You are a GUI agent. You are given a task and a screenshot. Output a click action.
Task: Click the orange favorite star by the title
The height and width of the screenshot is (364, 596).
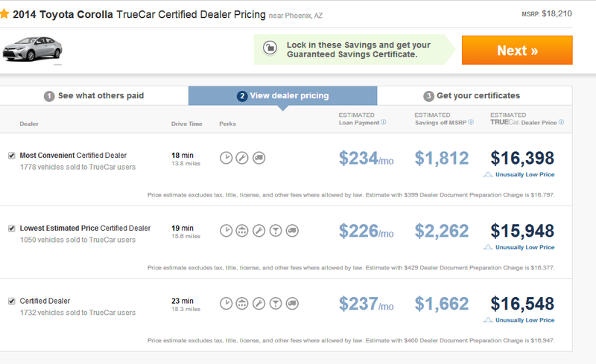(4, 14)
